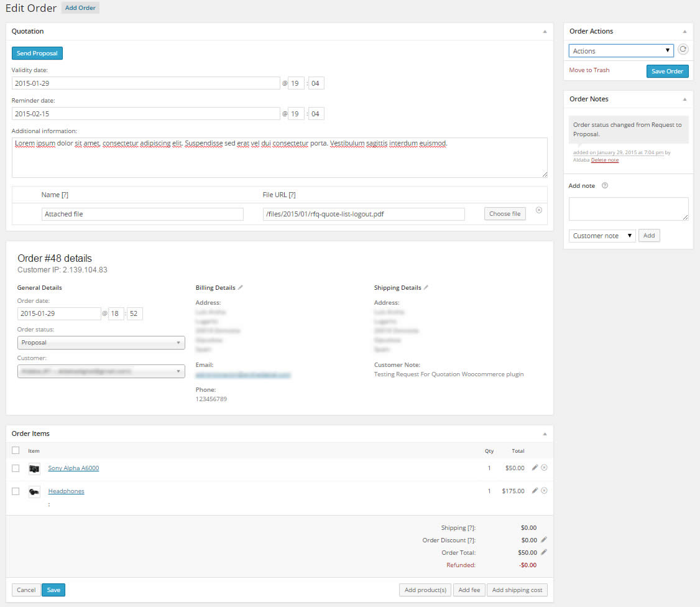Screen dimensions: 700x607
Task: Click the Add note help icon
Action: pos(605,185)
